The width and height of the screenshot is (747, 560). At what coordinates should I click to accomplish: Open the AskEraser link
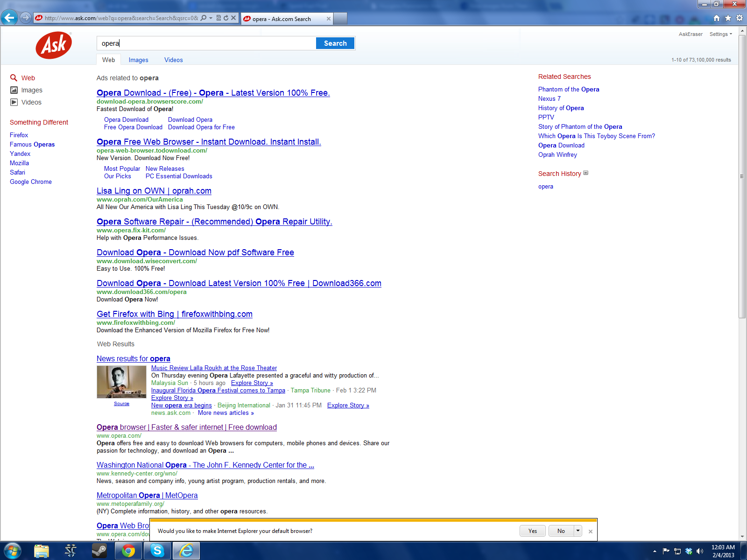[x=691, y=34]
